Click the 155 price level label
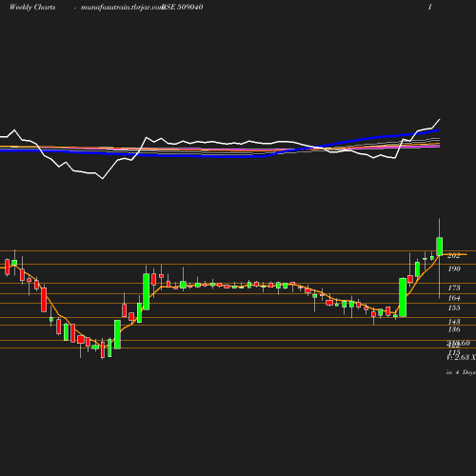 [x=454, y=307]
